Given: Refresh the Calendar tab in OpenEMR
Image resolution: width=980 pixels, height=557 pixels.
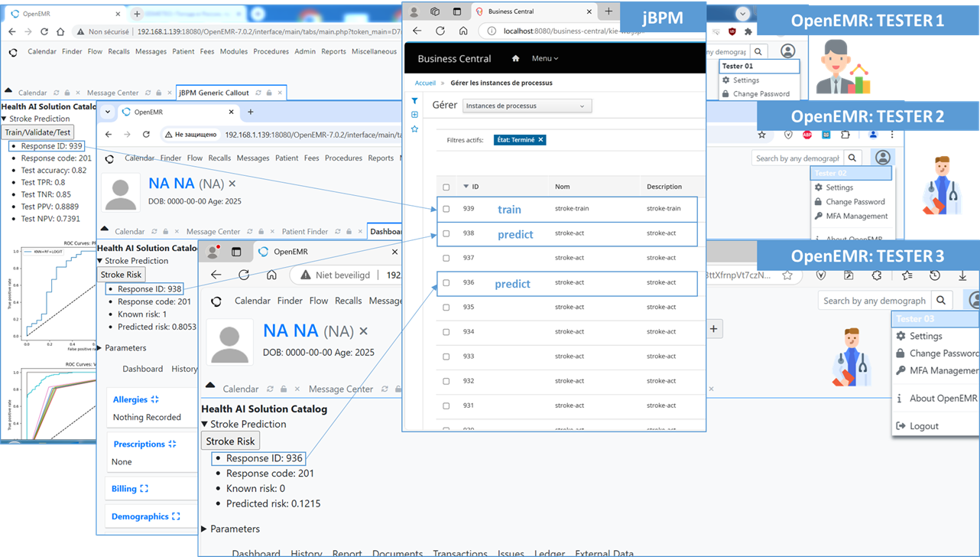Looking at the screenshot, I should [x=56, y=92].
